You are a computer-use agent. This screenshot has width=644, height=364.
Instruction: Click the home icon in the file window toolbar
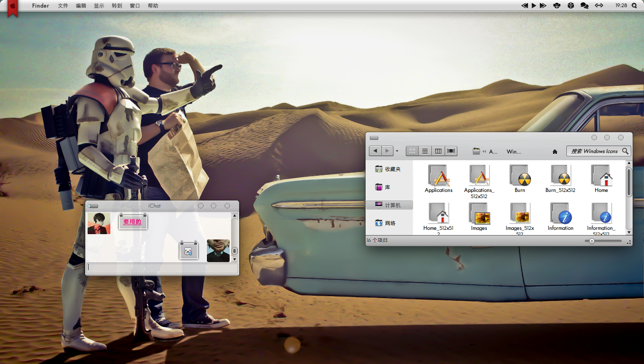click(555, 152)
